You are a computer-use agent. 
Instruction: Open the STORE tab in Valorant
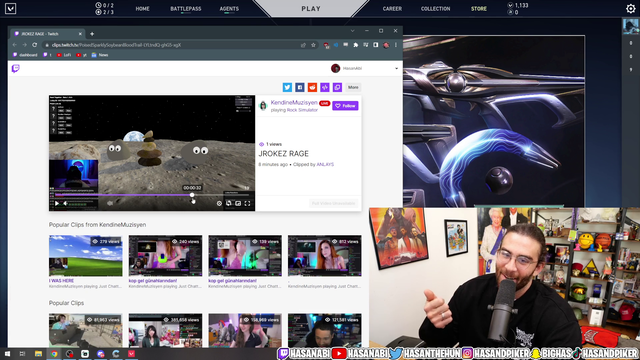click(x=479, y=9)
